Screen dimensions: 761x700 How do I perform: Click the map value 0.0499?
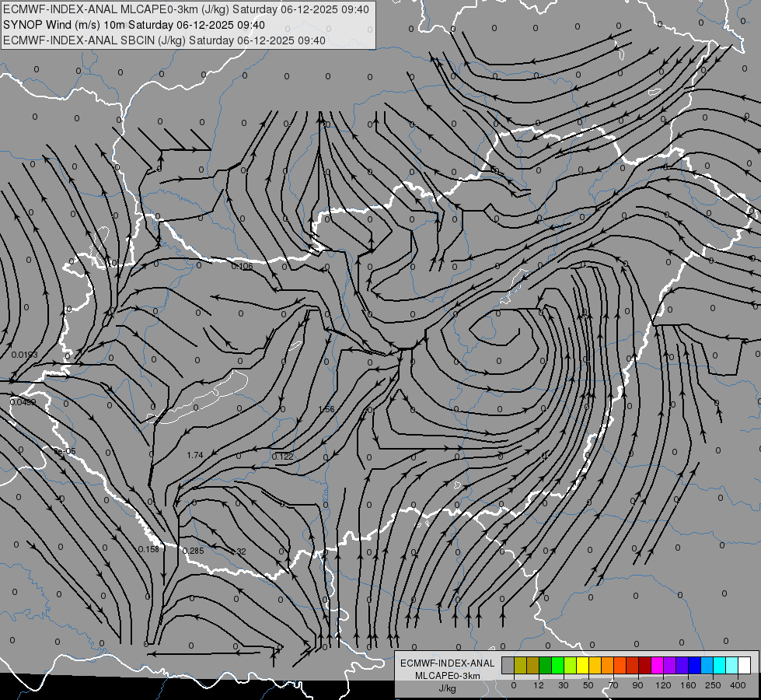(23, 402)
